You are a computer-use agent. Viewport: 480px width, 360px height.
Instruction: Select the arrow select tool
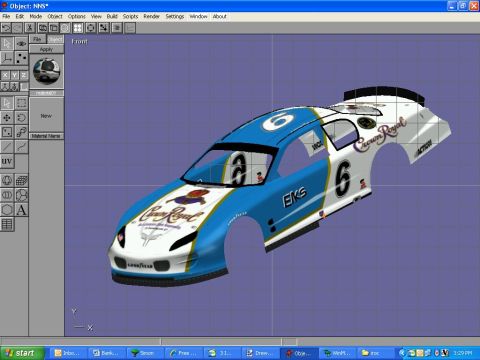(x=7, y=103)
